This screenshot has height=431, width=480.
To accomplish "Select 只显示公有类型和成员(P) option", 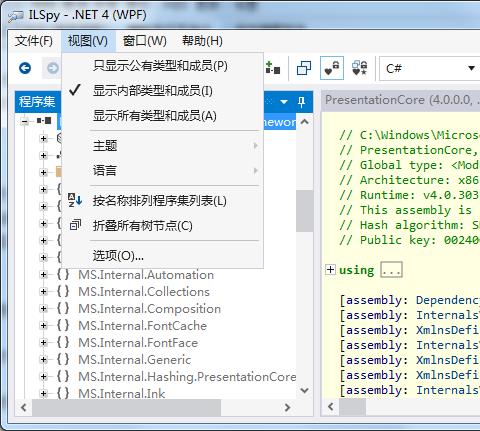I will (163, 66).
